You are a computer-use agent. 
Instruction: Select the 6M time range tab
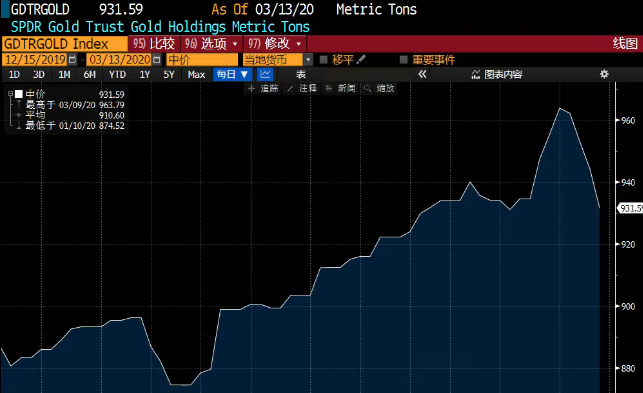click(89, 74)
